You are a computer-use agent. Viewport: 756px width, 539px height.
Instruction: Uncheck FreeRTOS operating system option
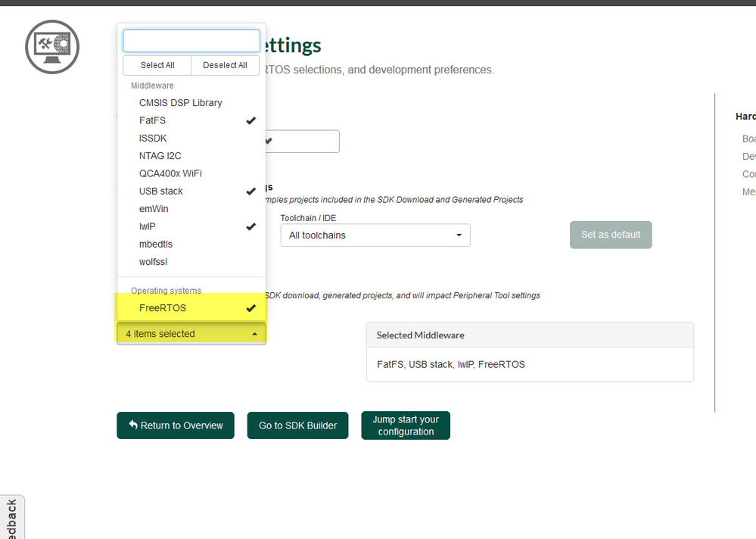191,308
